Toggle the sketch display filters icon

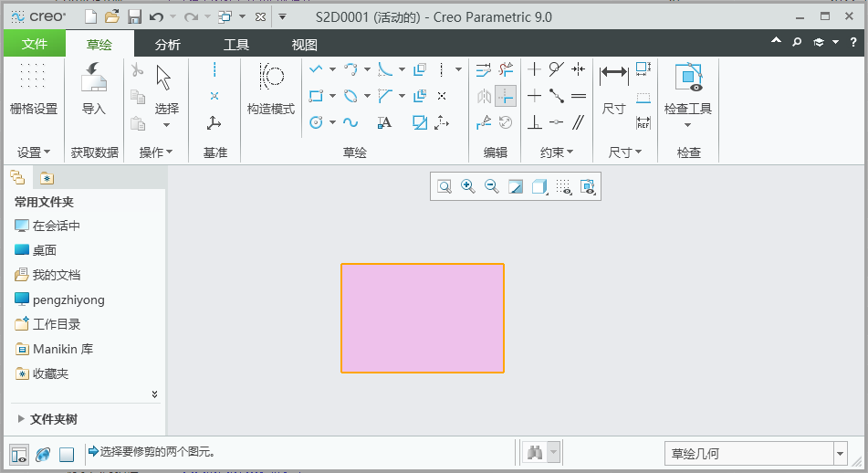564,187
